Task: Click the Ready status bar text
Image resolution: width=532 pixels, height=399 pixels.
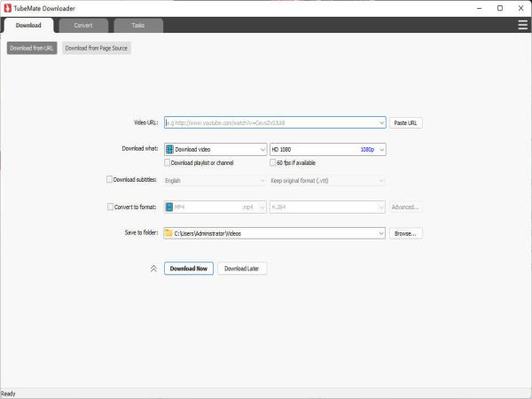Action: coord(8,394)
